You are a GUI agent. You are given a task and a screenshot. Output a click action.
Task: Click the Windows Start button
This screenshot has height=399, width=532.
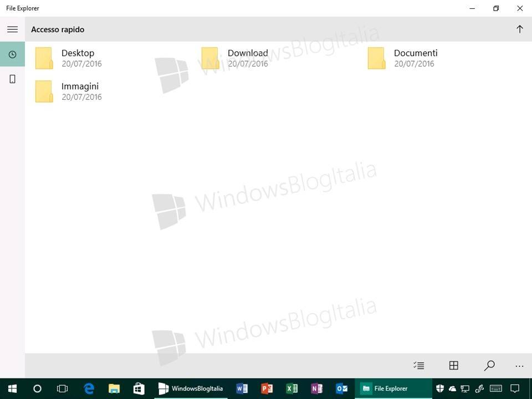point(13,388)
